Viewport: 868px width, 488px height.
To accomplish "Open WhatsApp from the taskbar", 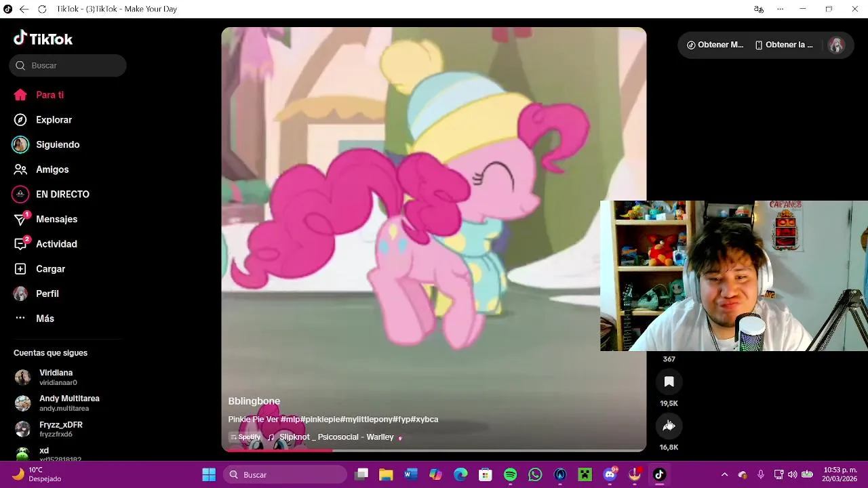I will (x=535, y=474).
